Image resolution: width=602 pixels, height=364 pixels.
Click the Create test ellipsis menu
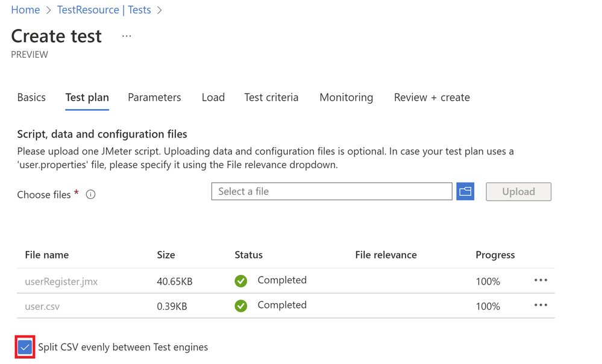click(127, 36)
